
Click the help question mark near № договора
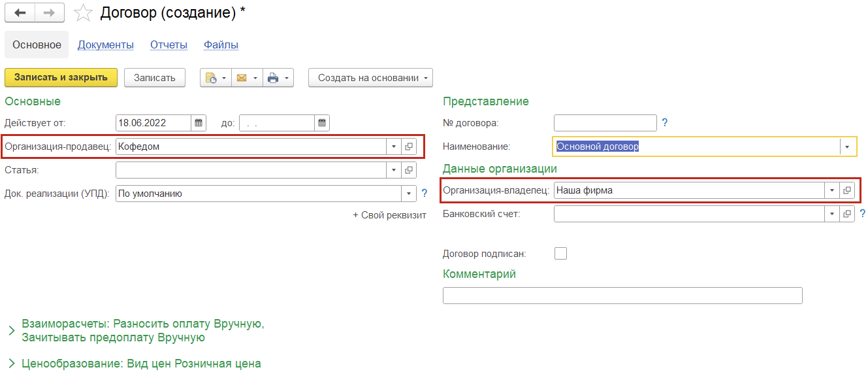click(x=665, y=122)
